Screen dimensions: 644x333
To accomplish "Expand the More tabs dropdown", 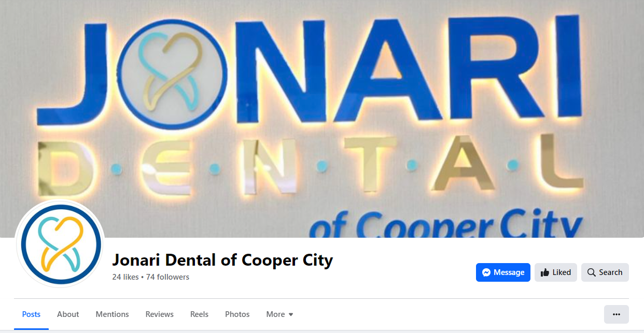I will click(280, 314).
